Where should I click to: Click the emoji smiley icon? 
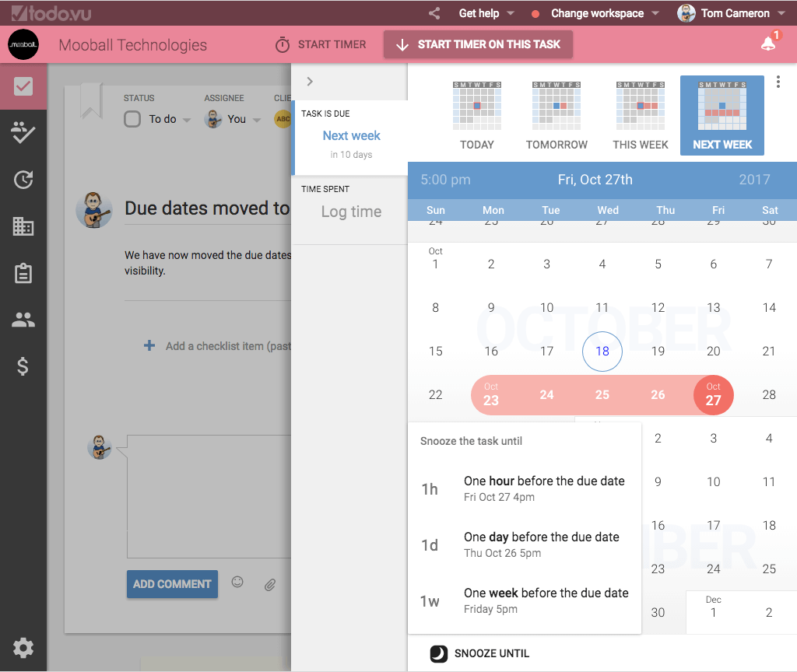tap(237, 582)
